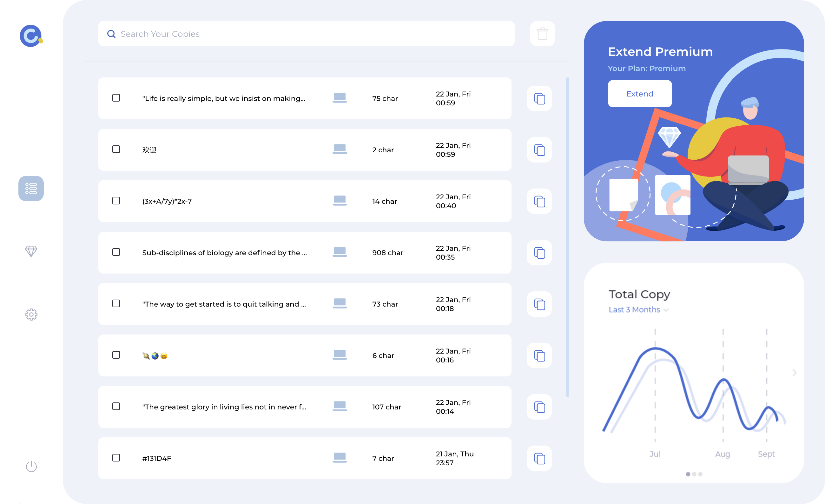Check the box for the 欢迎 entry
The height and width of the screenshot is (504, 825).
coord(116,149)
